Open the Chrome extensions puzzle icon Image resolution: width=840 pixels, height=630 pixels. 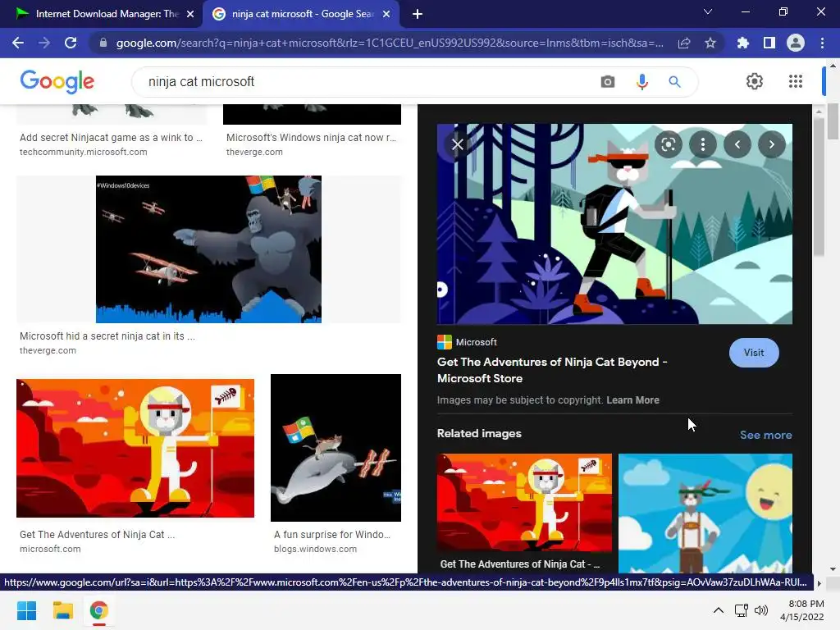743,43
